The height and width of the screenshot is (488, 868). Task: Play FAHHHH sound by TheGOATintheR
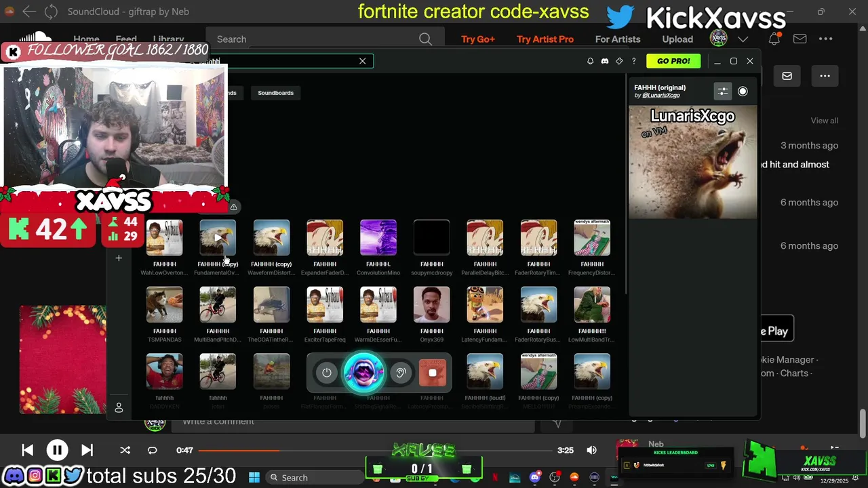271,305
